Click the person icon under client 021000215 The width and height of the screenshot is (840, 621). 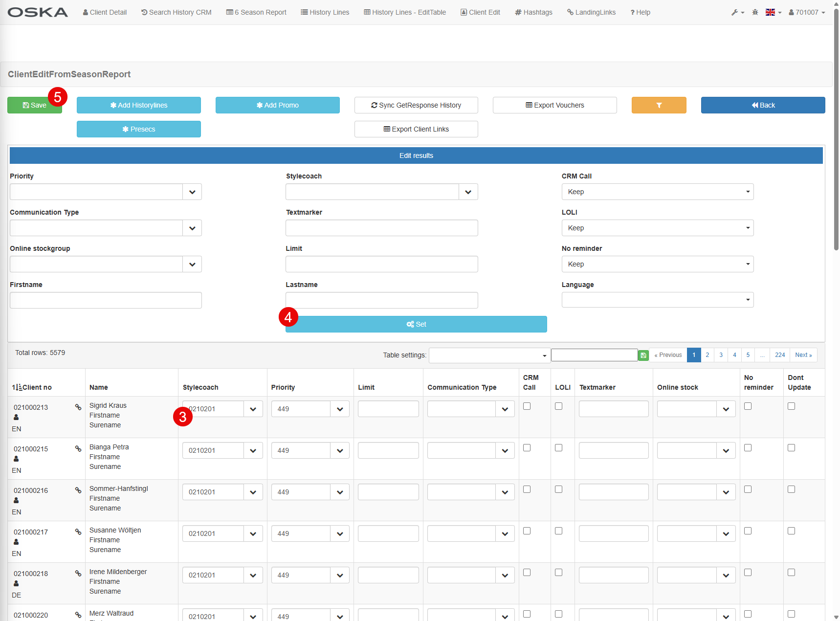(16, 459)
